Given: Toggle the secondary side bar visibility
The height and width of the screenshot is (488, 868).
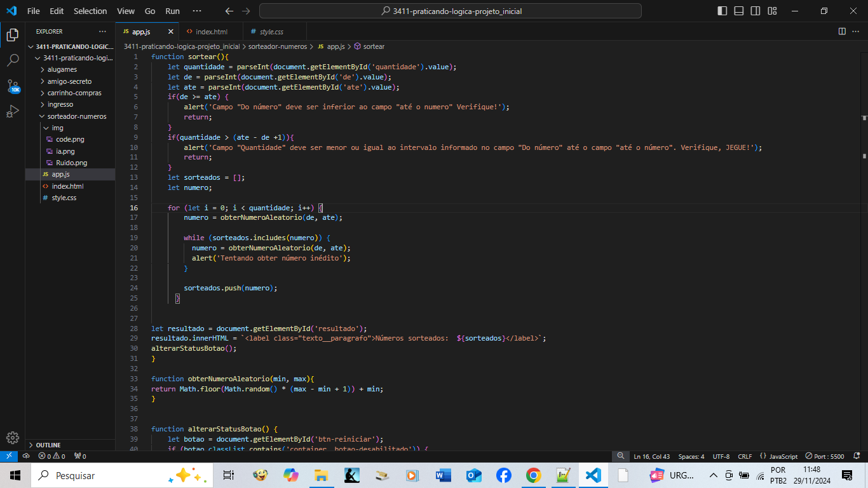Looking at the screenshot, I should (755, 11).
